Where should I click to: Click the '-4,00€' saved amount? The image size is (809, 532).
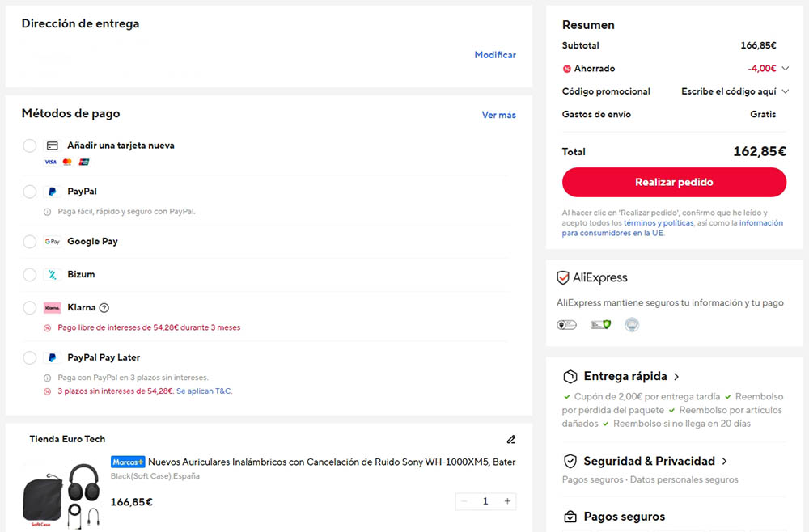(x=761, y=69)
